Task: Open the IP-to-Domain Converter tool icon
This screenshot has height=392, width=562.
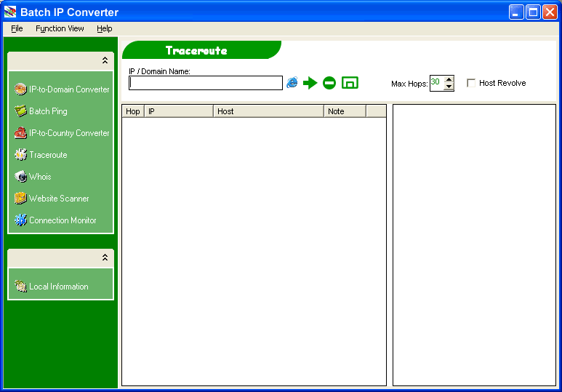Action: 20,89
